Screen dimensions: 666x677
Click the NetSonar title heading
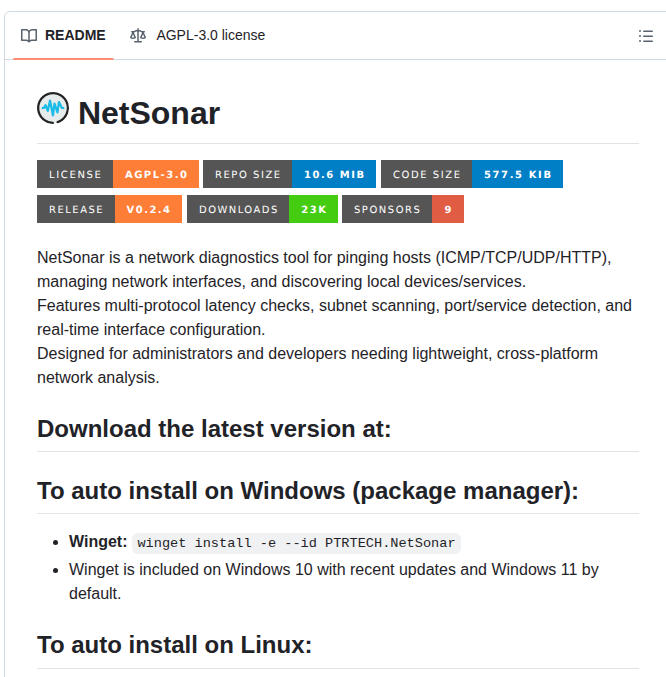tap(149, 113)
